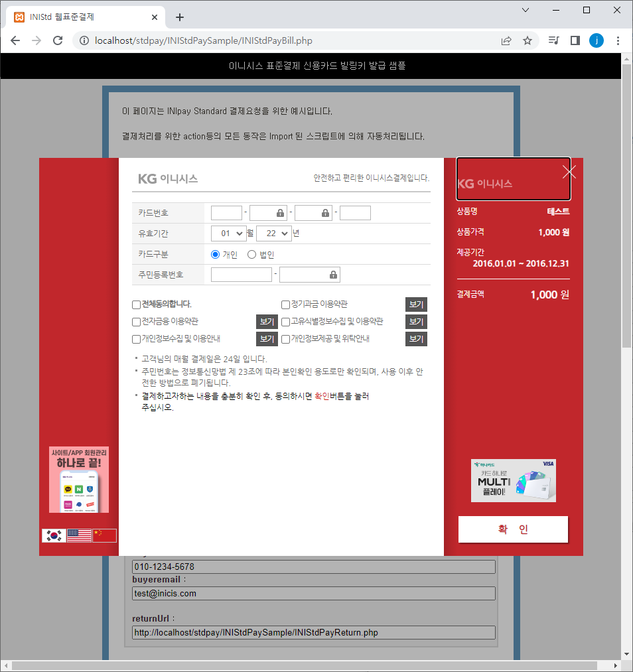Bookmark this page with star icon
The width and height of the screenshot is (633, 672).
527,40
